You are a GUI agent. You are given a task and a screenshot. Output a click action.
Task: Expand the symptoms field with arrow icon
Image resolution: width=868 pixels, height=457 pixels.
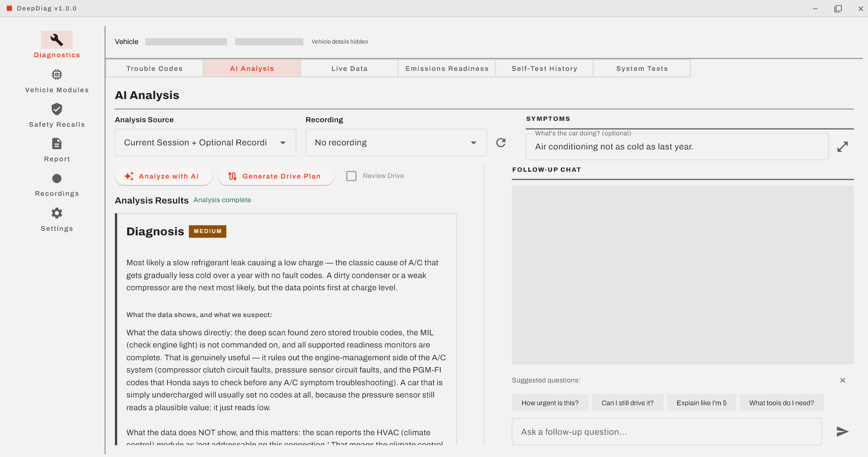tap(843, 147)
